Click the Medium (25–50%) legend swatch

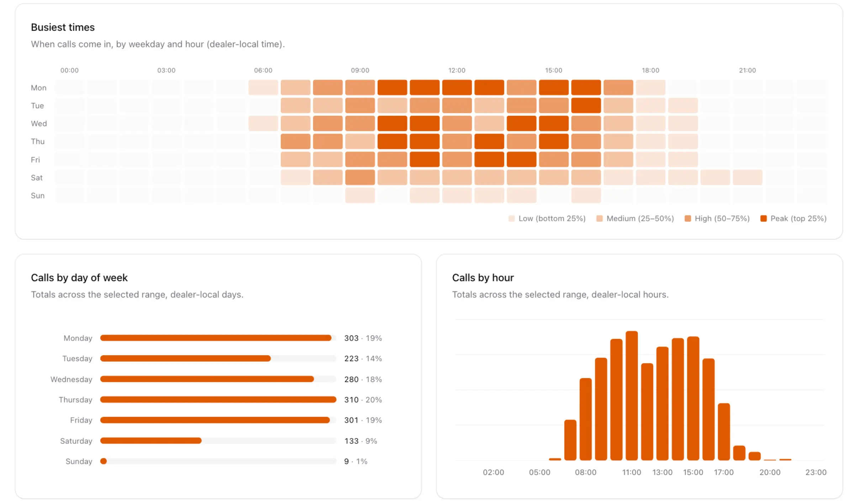[x=600, y=218]
